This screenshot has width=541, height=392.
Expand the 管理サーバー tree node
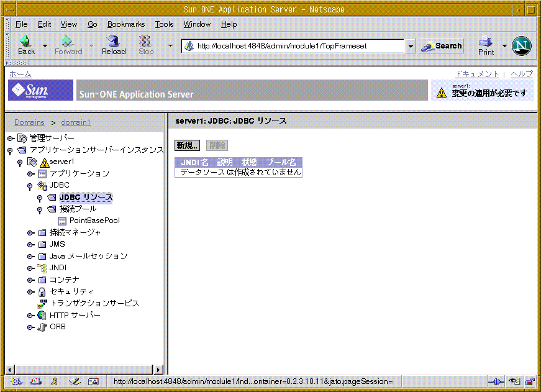[11, 139]
